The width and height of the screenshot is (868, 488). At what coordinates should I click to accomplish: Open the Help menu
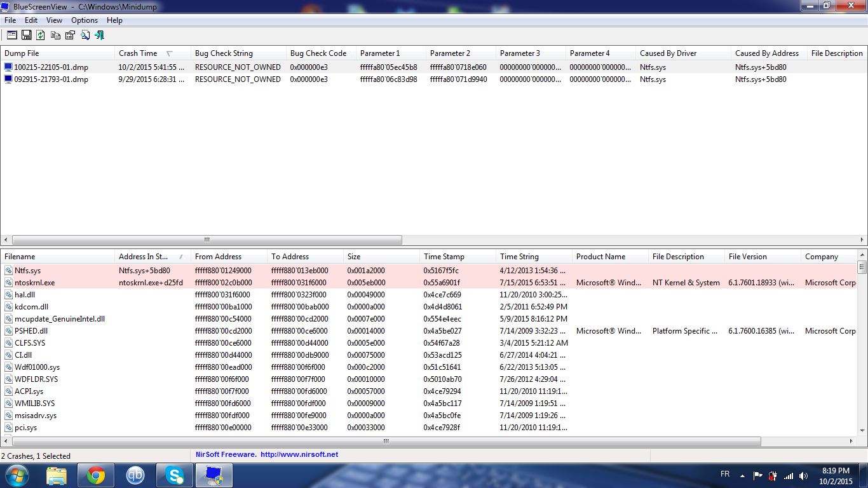pos(114,20)
